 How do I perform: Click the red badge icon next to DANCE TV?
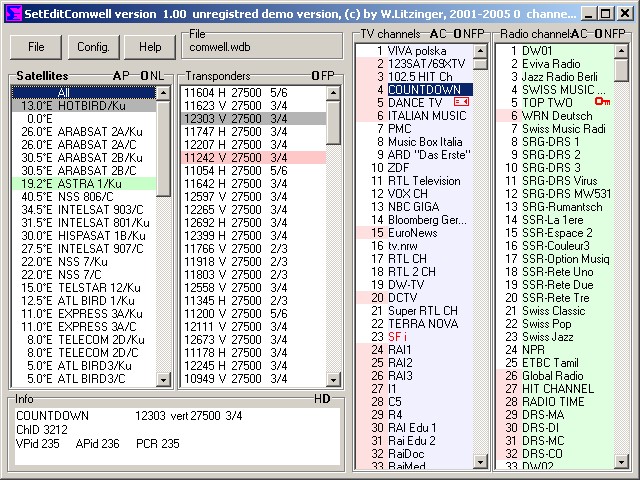461,102
